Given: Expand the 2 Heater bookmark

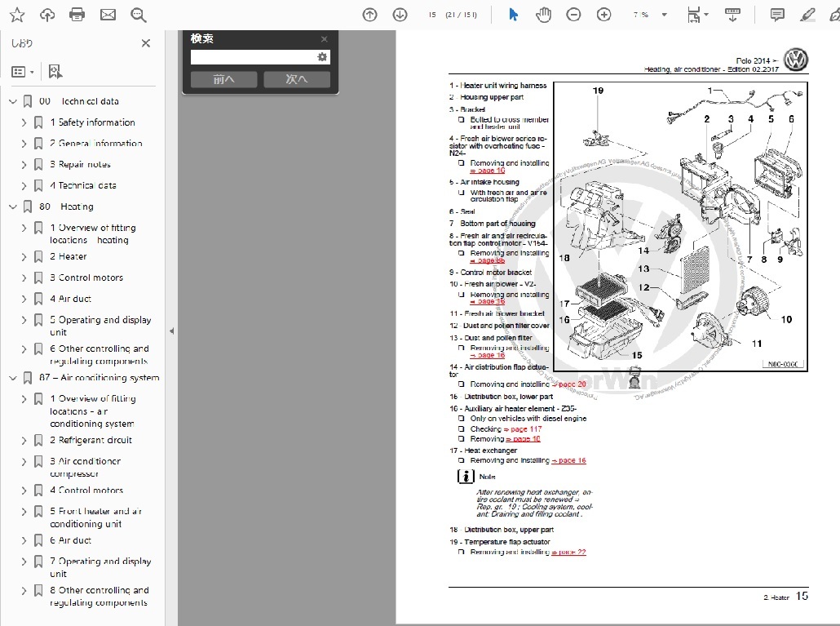Looking at the screenshot, I should coord(24,257).
